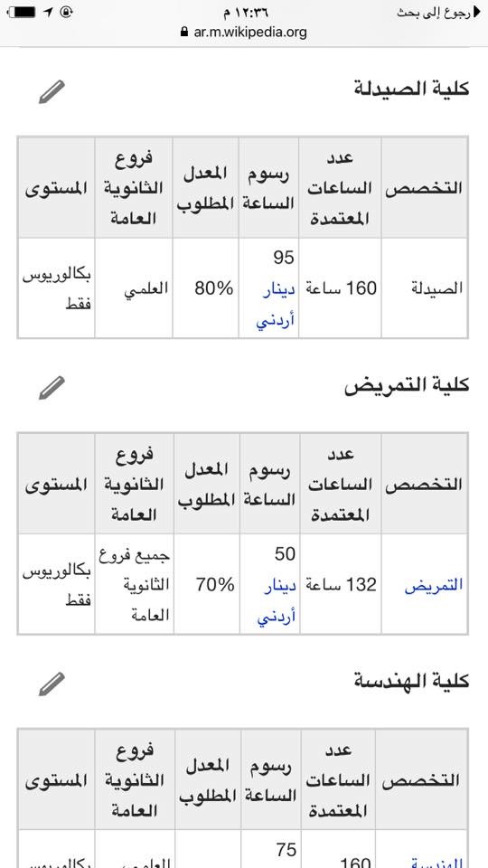Edit the كلية الهندسة section with pencil icon
The height and width of the screenshot is (868, 488).
click(x=52, y=684)
